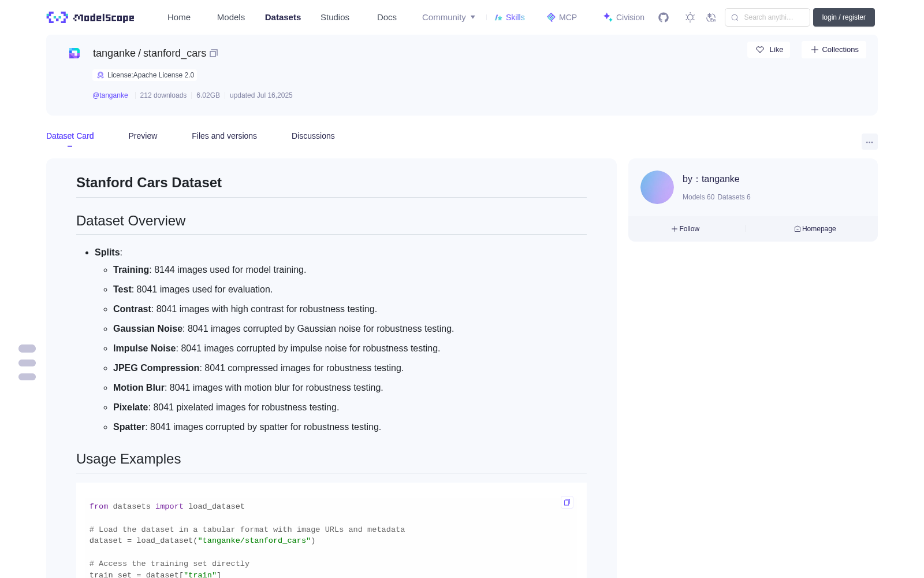This screenshot has height=578, width=924.
Task: Follow the author tanganke
Action: (x=685, y=229)
